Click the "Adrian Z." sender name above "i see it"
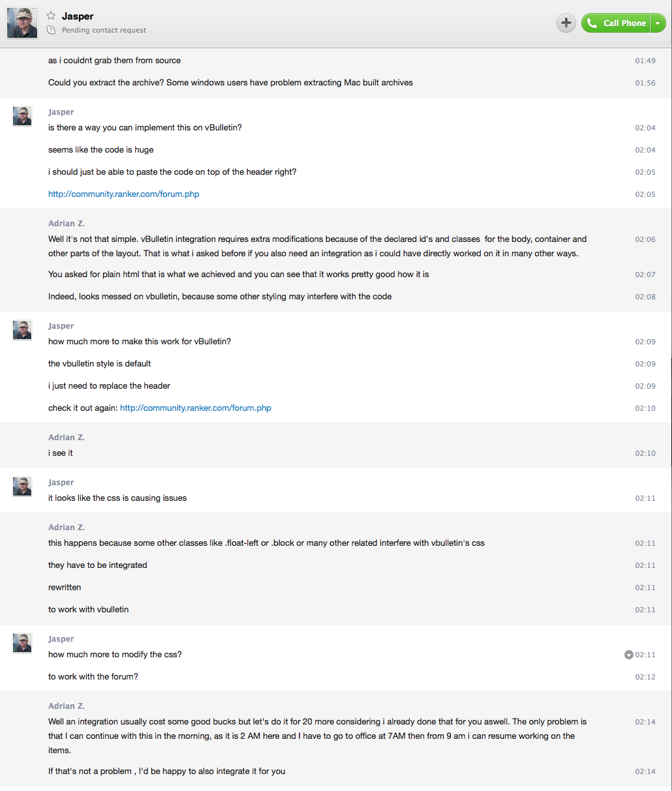Screen dimensions: 672x791 click(67, 437)
